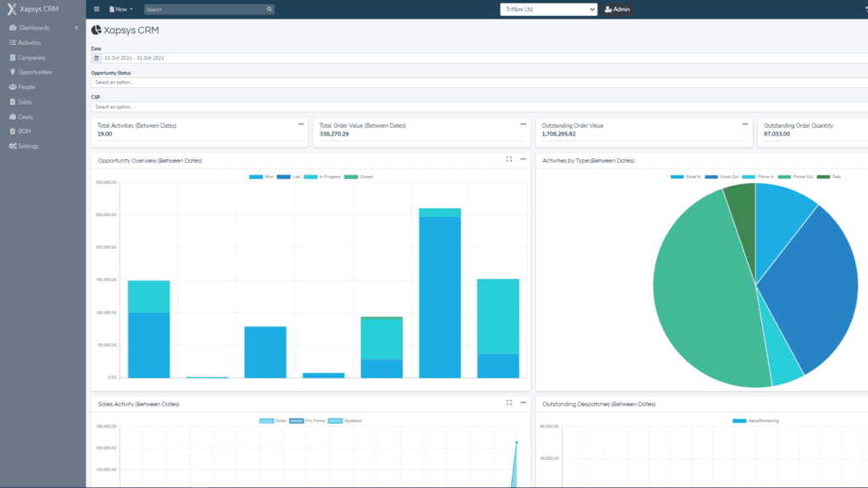Click the Total Order Value figure 338,270.29
The height and width of the screenshot is (488, 868).
pyautogui.click(x=334, y=134)
